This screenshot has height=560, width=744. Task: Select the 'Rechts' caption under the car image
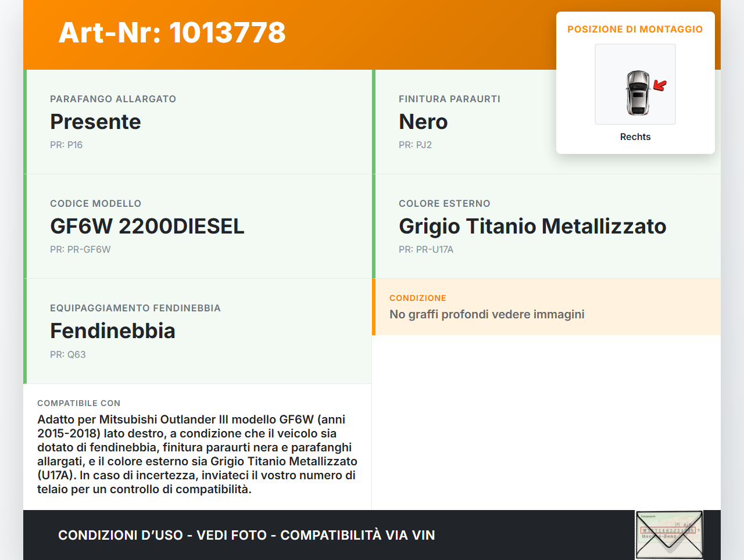tap(635, 137)
